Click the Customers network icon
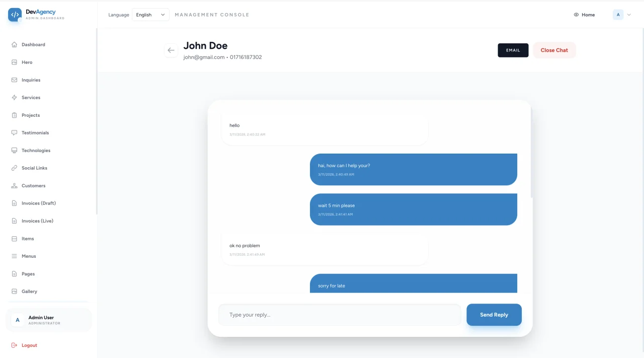The width and height of the screenshot is (644, 358). 14,186
